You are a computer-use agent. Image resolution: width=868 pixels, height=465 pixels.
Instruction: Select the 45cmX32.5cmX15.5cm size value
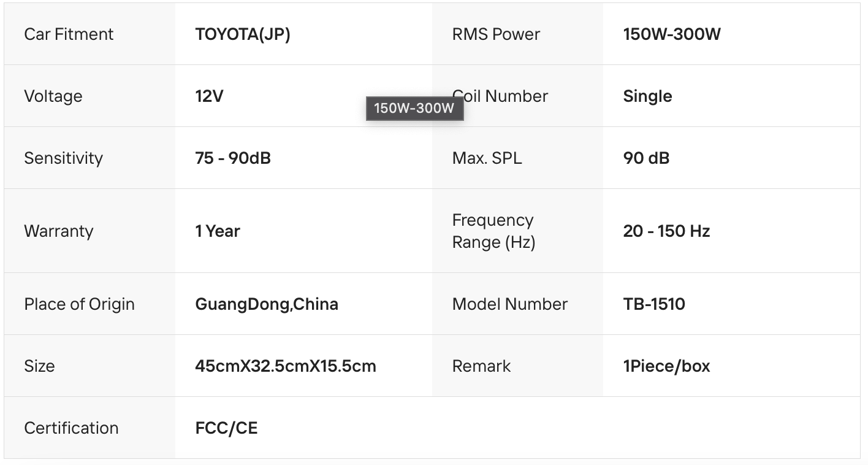click(286, 366)
